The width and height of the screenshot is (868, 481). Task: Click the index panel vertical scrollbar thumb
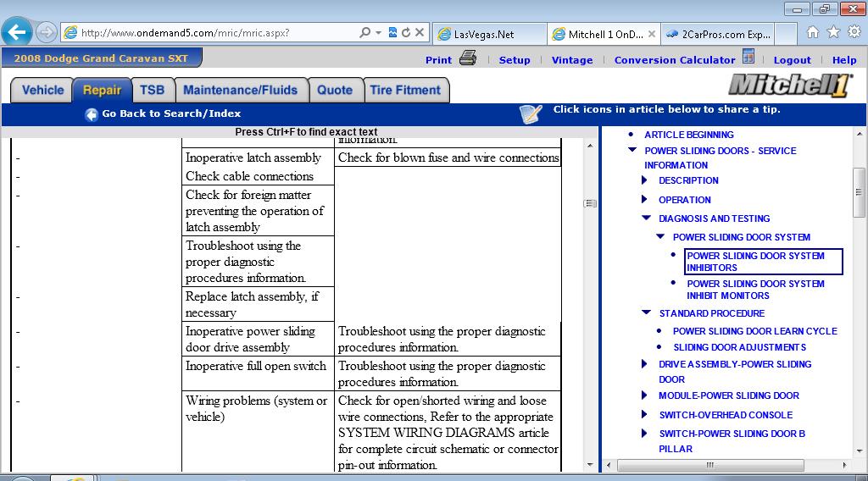tap(859, 192)
